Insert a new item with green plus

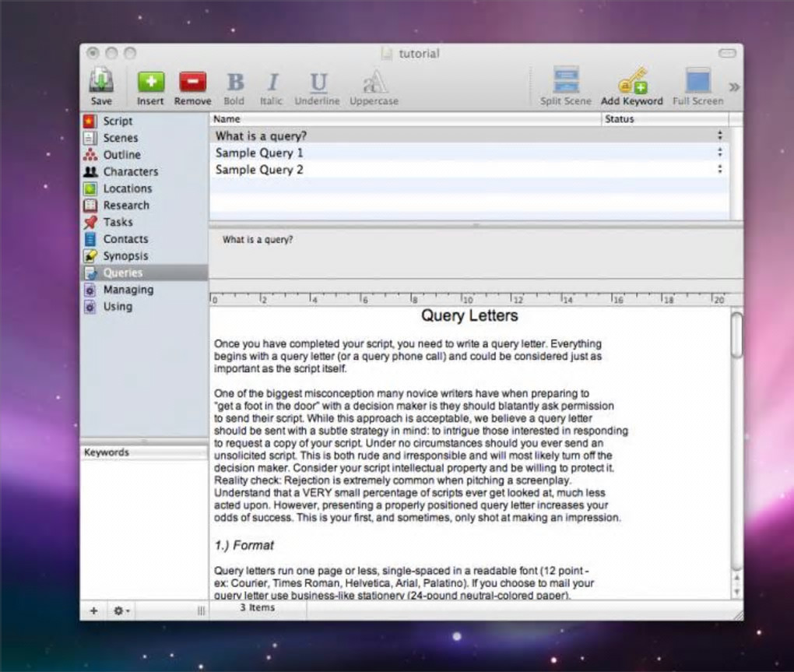click(x=151, y=82)
